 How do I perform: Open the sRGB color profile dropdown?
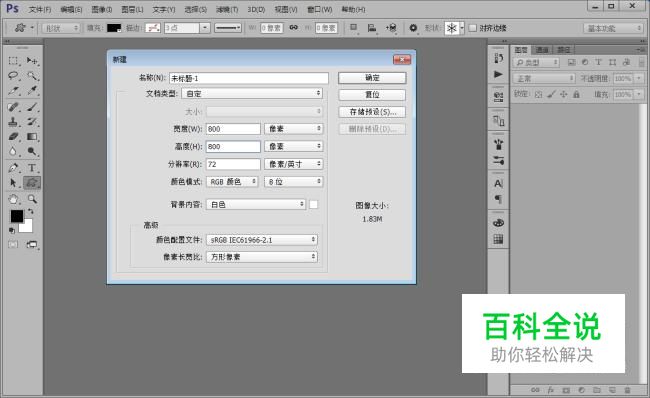pos(262,240)
